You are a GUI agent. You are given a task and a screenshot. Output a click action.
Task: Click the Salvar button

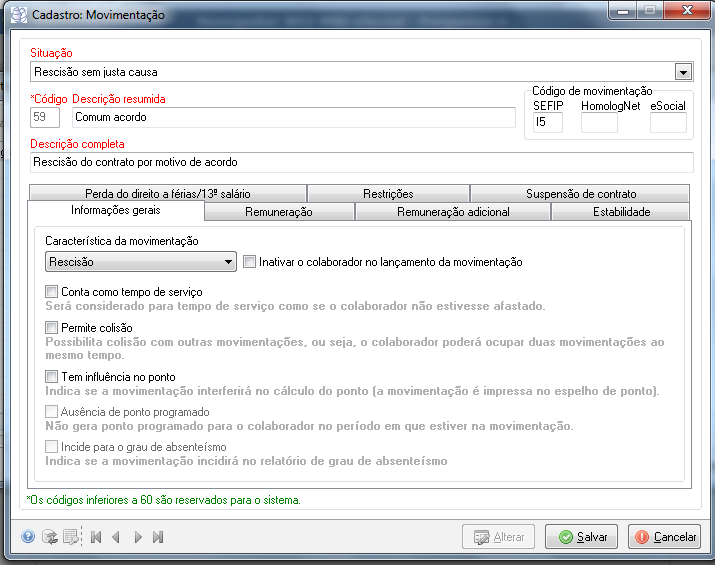pos(582,537)
